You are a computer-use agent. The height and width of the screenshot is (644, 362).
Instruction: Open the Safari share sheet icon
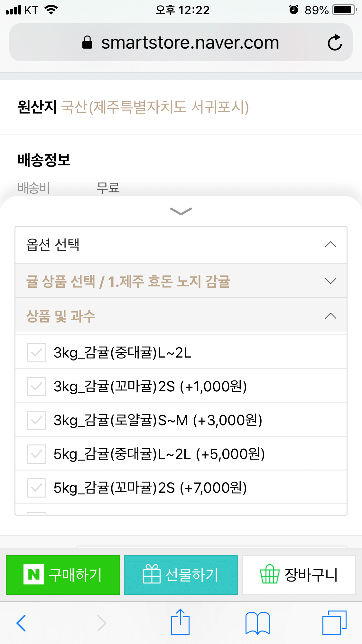[x=180, y=621]
